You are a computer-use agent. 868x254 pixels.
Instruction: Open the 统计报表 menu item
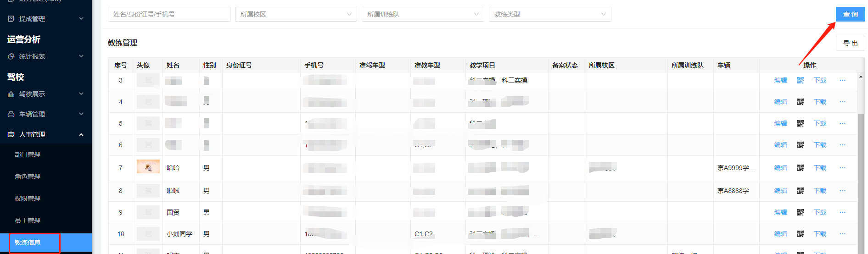tap(46, 56)
